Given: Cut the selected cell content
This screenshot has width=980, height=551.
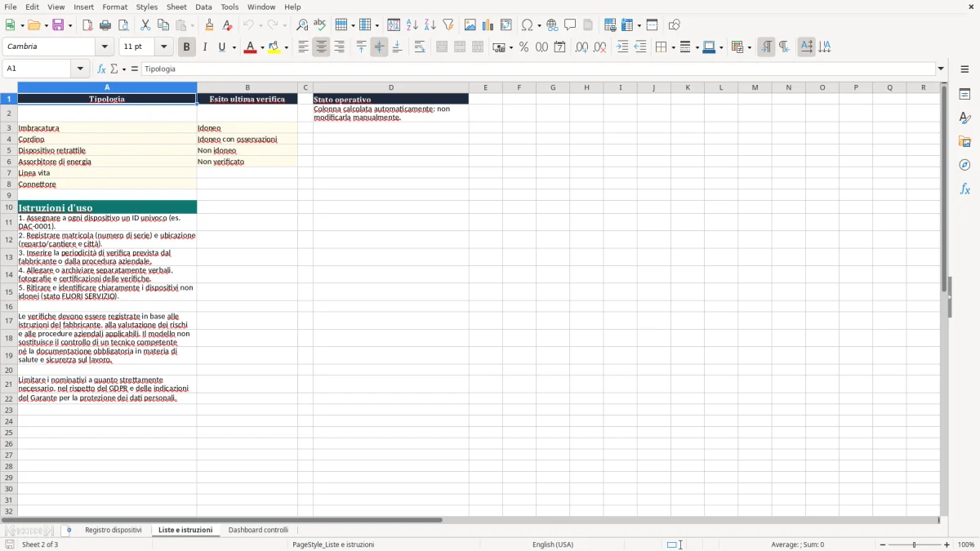Looking at the screenshot, I should [145, 25].
